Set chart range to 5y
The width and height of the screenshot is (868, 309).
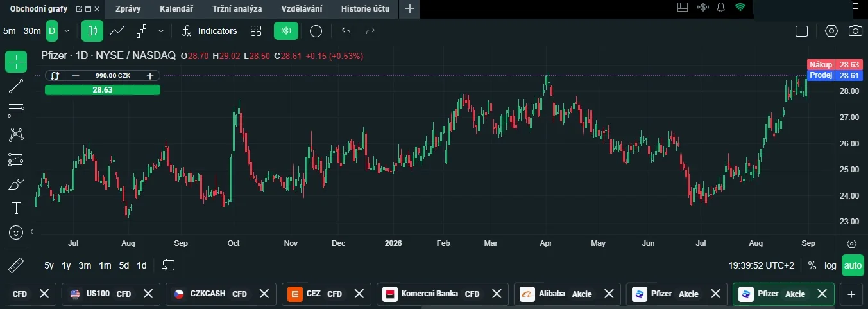tap(49, 265)
